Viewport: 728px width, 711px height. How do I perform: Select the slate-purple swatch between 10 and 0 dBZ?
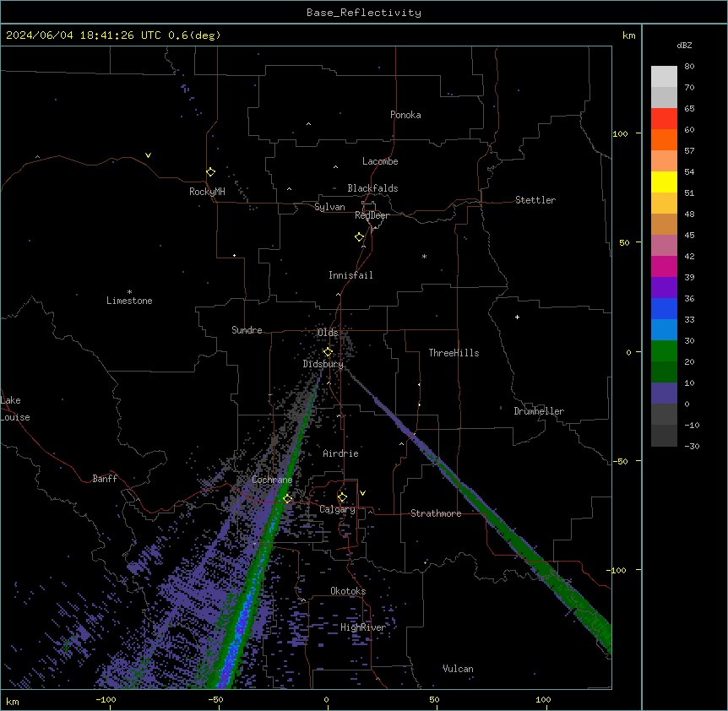(x=664, y=393)
